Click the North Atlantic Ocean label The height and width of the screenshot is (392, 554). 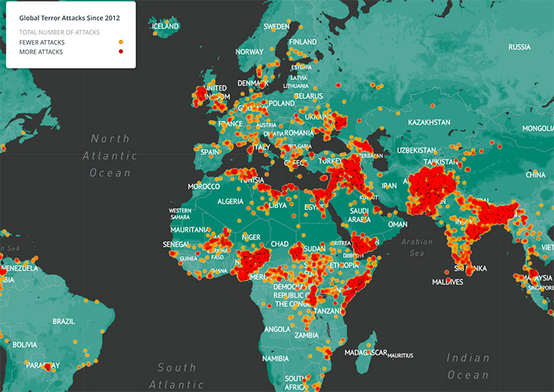(x=110, y=156)
